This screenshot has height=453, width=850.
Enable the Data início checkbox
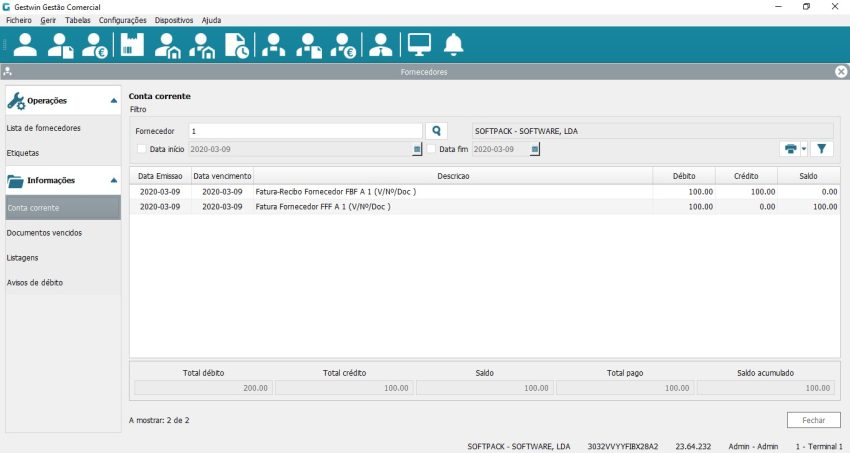tap(141, 149)
